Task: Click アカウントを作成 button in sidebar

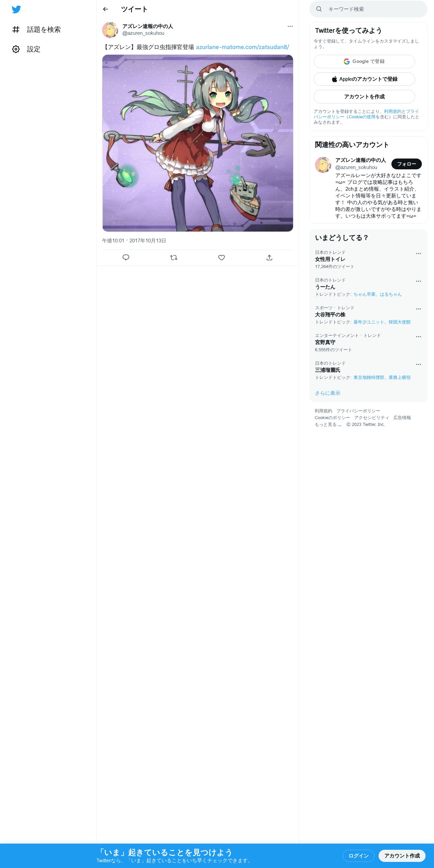Action: pyautogui.click(x=364, y=97)
